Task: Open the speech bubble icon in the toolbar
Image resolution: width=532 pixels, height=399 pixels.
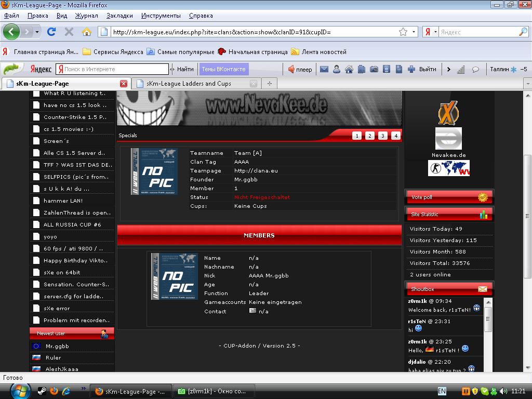Action: click(475, 70)
